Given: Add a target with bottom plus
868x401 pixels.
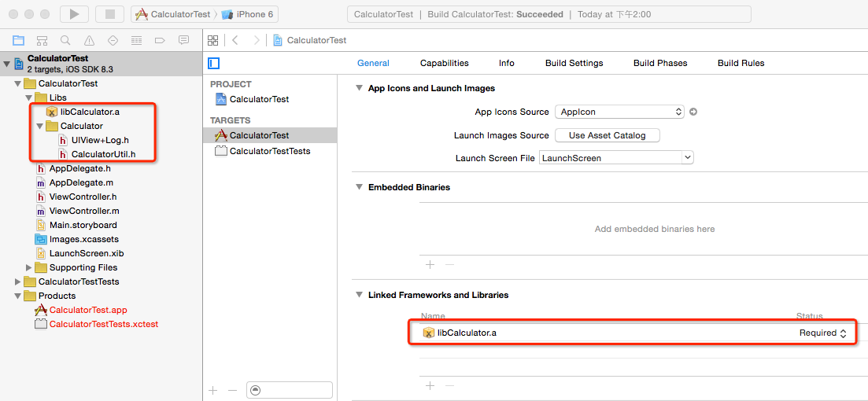Looking at the screenshot, I should 213,391.
